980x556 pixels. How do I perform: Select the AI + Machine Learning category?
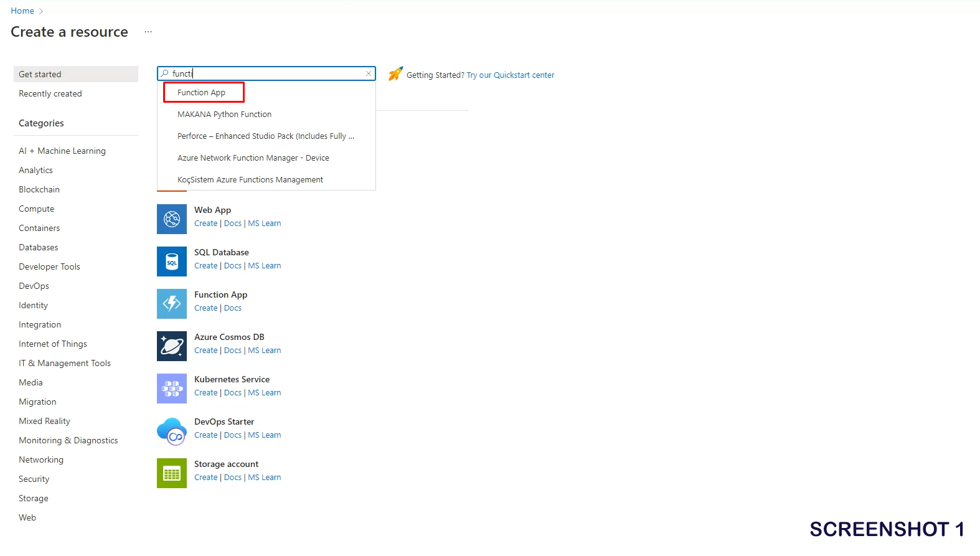coord(62,151)
